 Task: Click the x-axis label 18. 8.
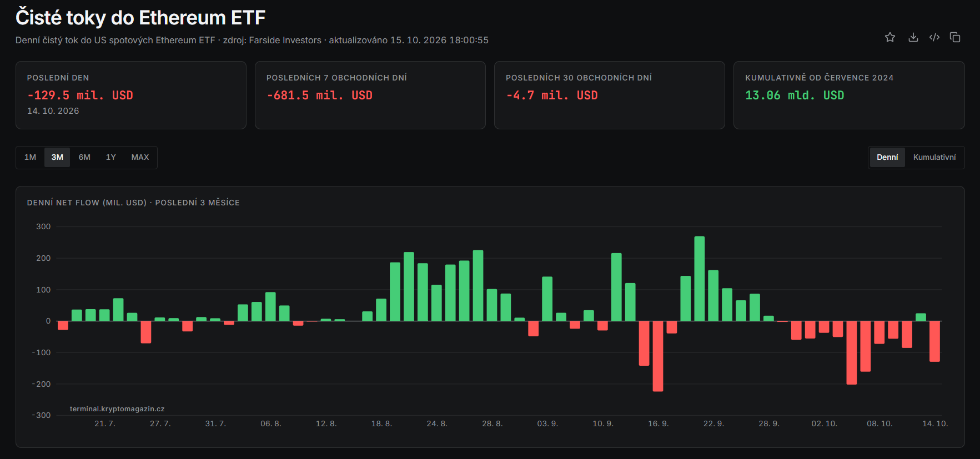click(x=381, y=423)
